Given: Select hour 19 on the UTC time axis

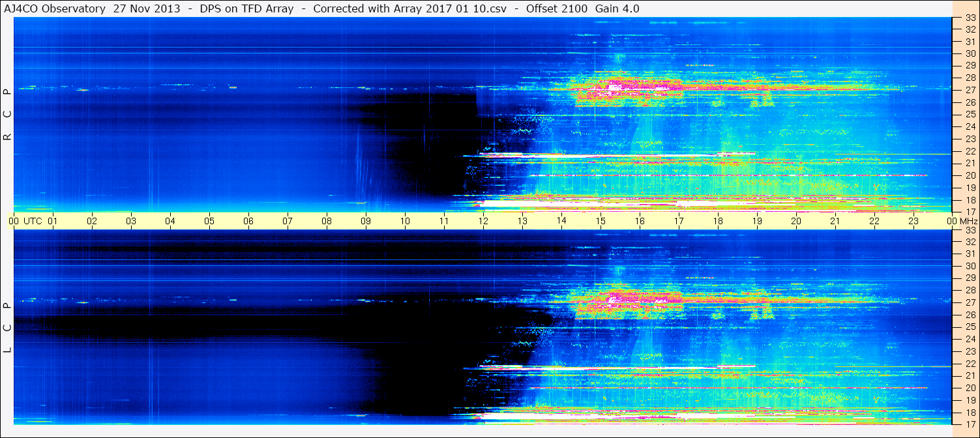Looking at the screenshot, I should 757,221.
